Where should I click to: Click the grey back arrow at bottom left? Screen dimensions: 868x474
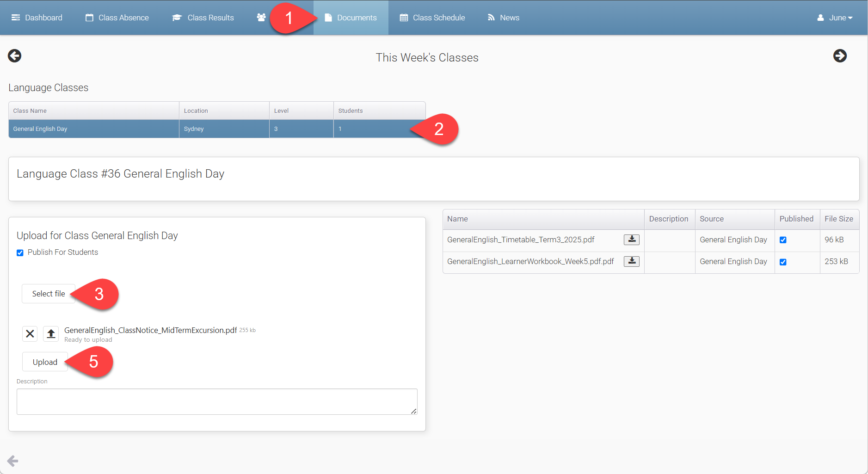(13, 461)
